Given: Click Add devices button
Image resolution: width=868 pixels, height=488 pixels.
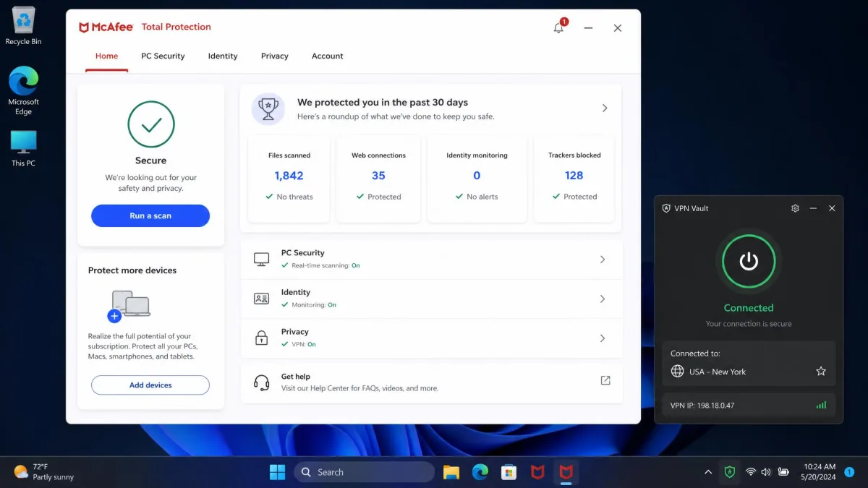Looking at the screenshot, I should pyautogui.click(x=150, y=385).
